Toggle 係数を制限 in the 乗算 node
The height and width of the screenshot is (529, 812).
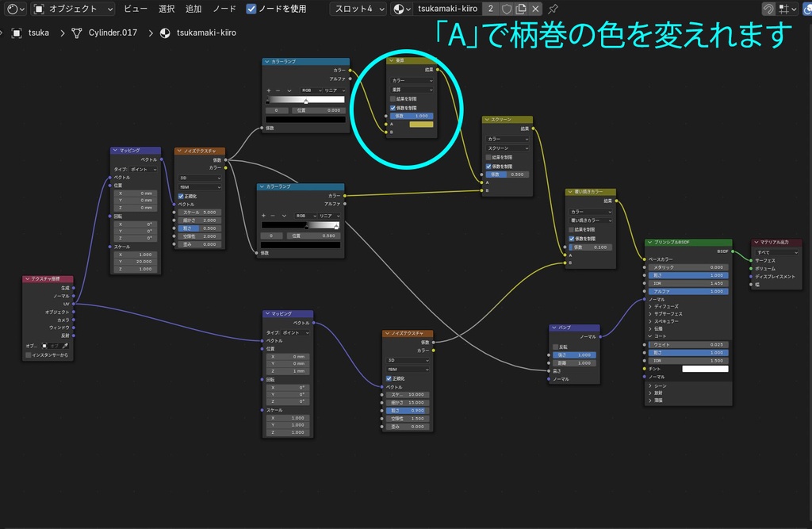393,108
